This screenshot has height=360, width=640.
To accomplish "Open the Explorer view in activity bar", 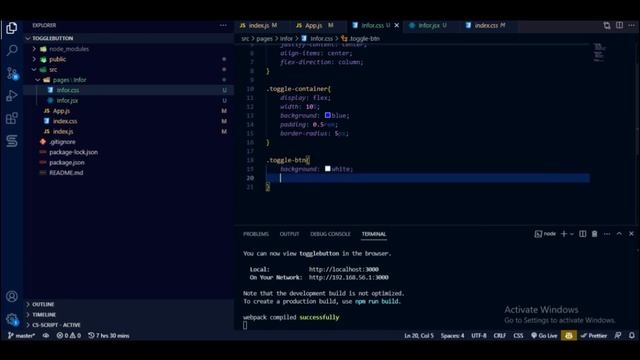I will point(12,28).
